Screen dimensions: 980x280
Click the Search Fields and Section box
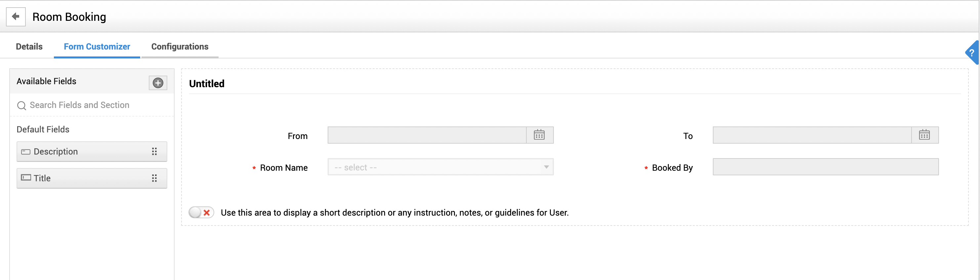click(91, 105)
